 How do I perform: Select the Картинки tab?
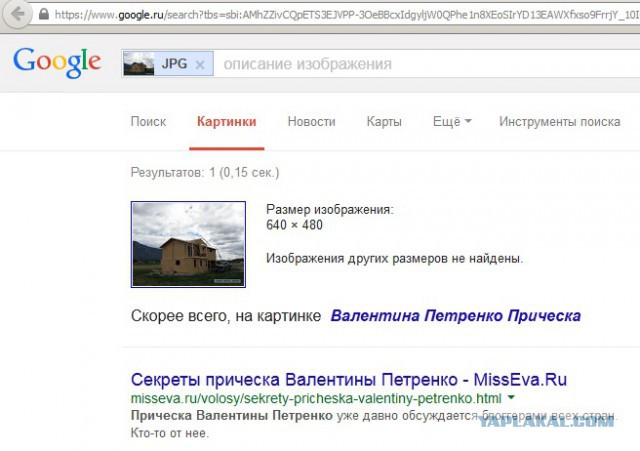[x=227, y=122]
